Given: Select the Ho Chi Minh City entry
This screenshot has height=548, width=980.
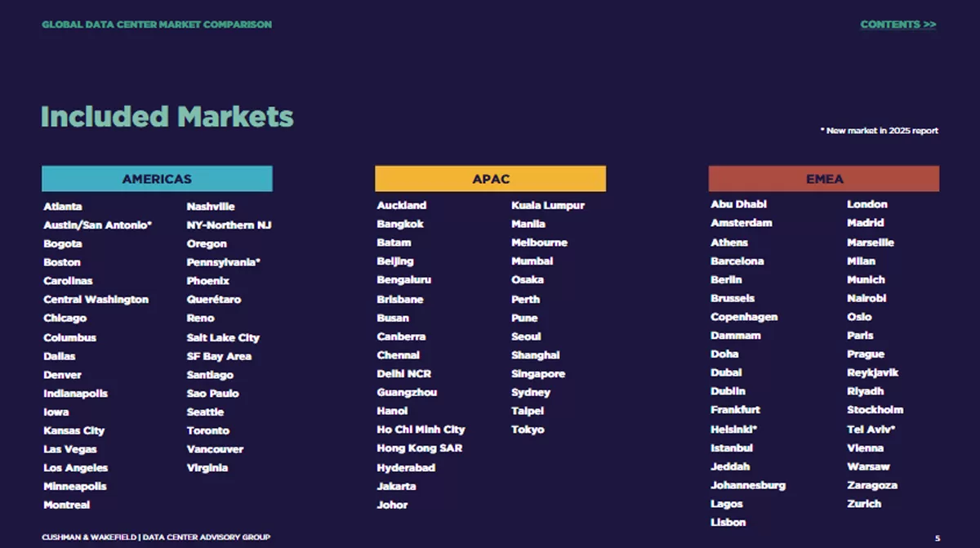Looking at the screenshot, I should [421, 430].
